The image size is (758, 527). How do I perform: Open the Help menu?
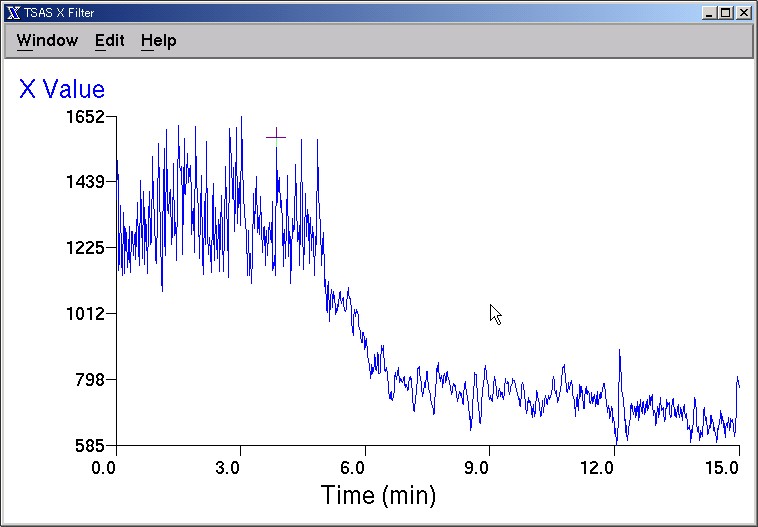(x=159, y=41)
